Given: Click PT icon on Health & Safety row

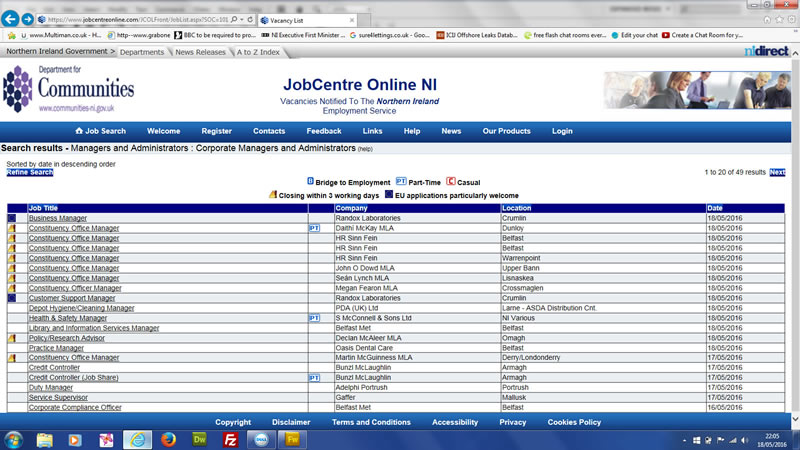Looking at the screenshot, I should click(314, 318).
